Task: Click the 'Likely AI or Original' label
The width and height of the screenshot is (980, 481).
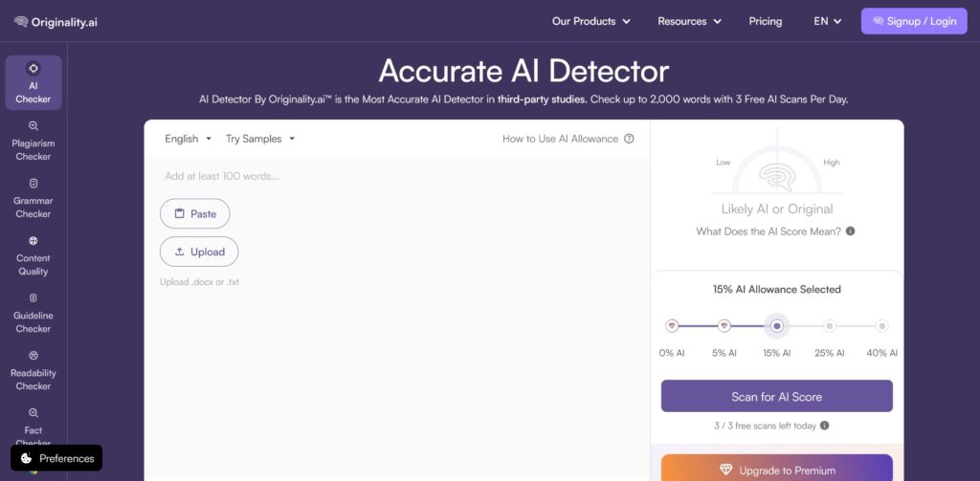Action: [x=777, y=209]
